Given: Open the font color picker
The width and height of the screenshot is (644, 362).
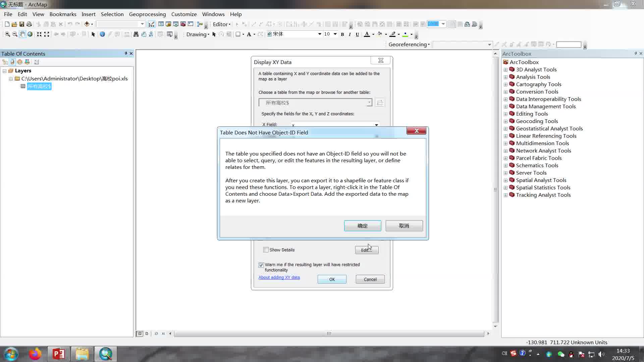Looking at the screenshot, I should (369, 34).
